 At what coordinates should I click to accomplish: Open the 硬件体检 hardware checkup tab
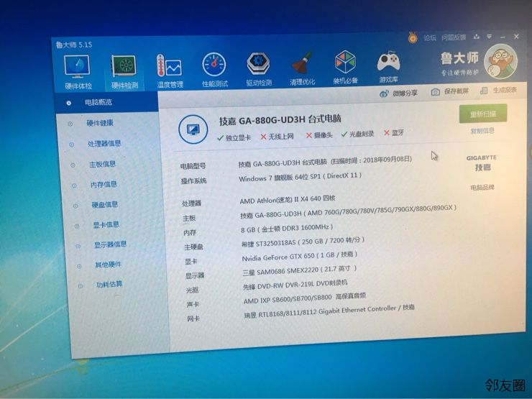78,72
